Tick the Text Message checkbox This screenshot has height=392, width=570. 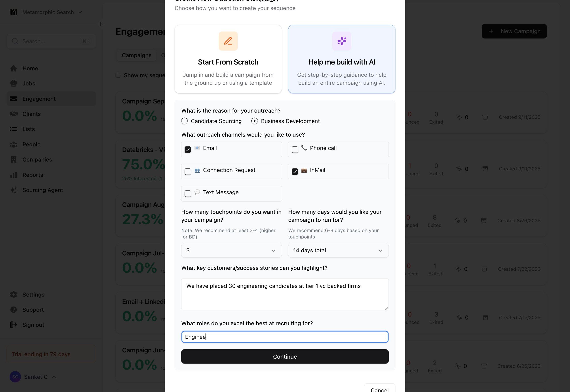(188, 194)
